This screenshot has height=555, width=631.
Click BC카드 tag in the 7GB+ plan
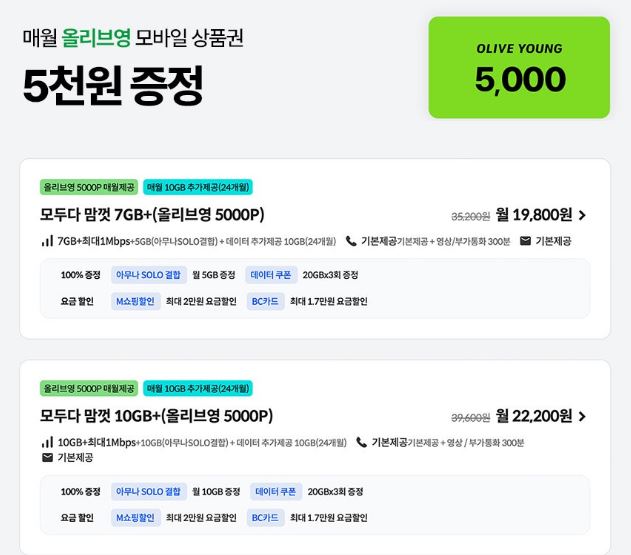265,301
